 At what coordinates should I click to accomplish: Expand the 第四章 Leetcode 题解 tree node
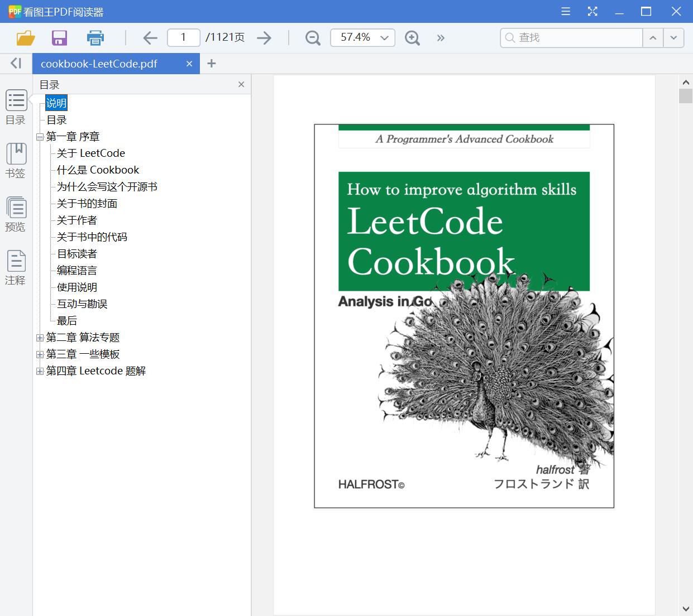pyautogui.click(x=40, y=371)
